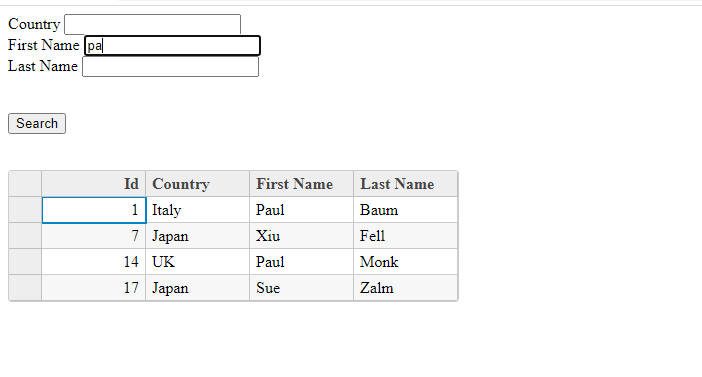Sort by the Id column header
Viewport: 702px width, 377px height.
(x=94, y=184)
